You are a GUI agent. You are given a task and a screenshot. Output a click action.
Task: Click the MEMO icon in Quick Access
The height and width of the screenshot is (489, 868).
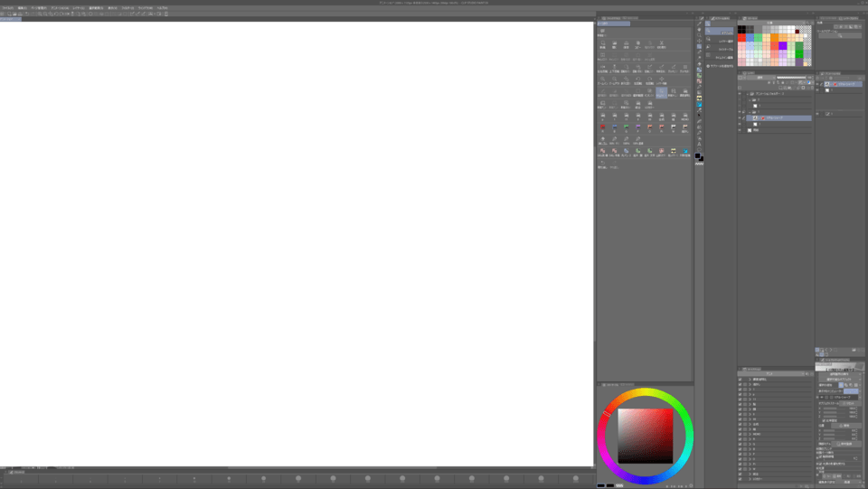point(685,117)
